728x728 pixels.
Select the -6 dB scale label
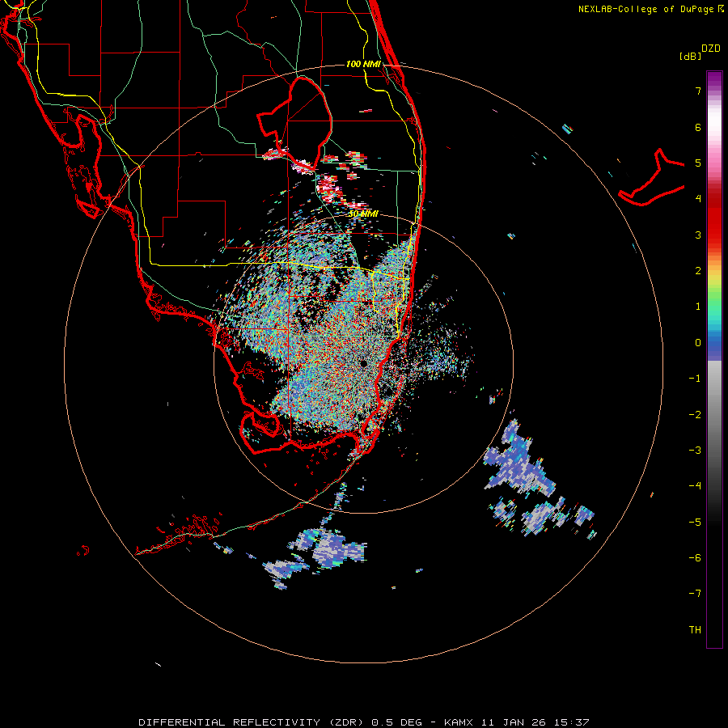coord(695,558)
